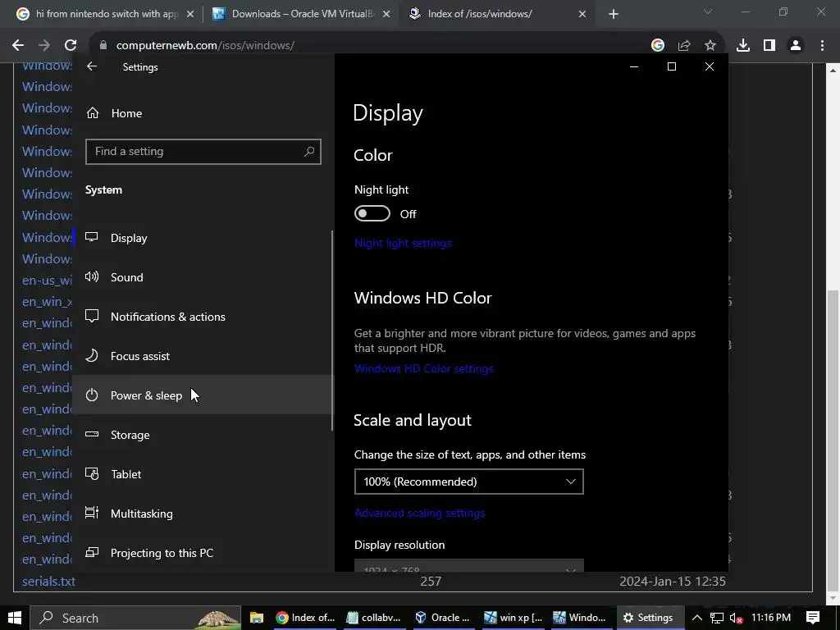Click the search magnifier in Find a setting
840x630 pixels.
point(309,152)
